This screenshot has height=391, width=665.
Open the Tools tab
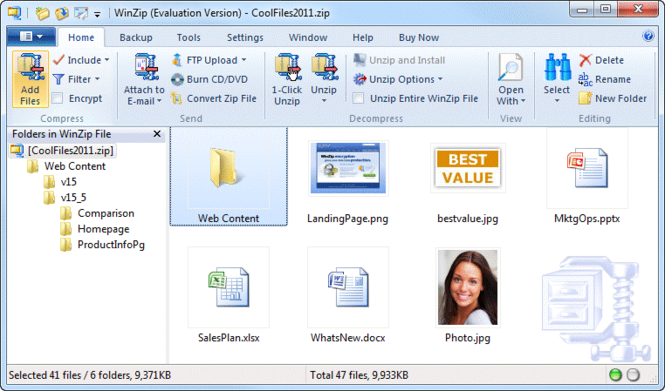tap(189, 37)
